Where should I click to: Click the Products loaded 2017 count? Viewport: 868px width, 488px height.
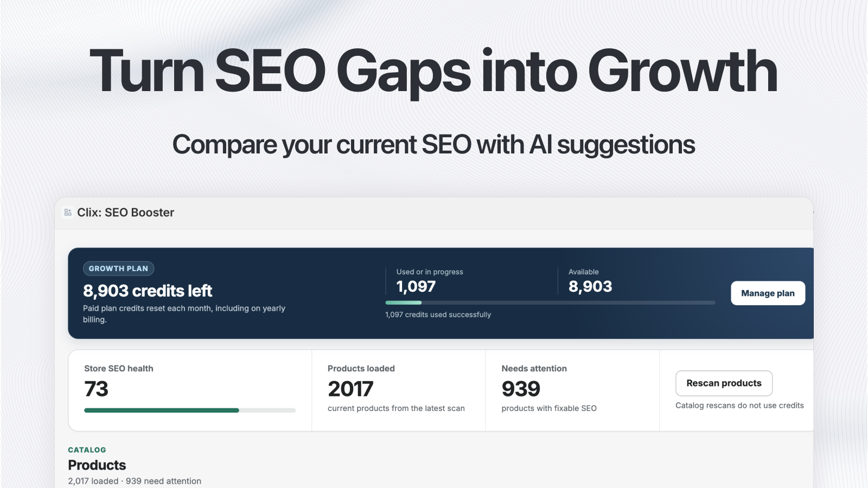(350, 389)
